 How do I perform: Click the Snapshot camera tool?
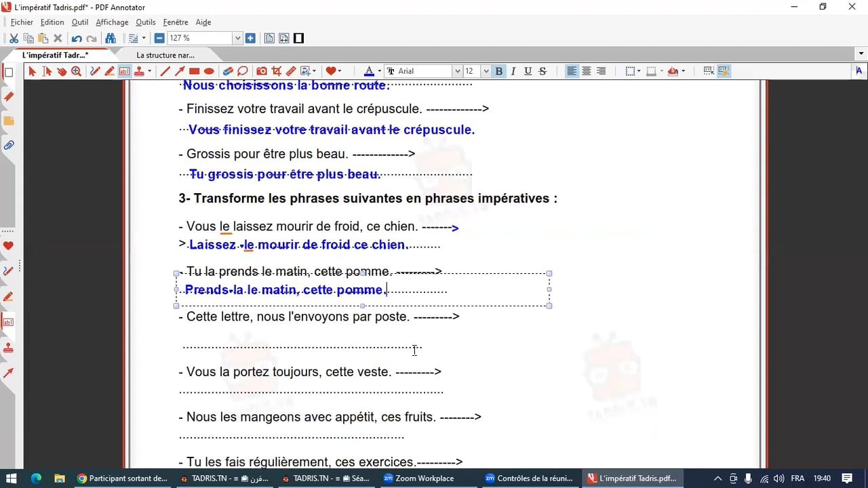[x=262, y=71]
